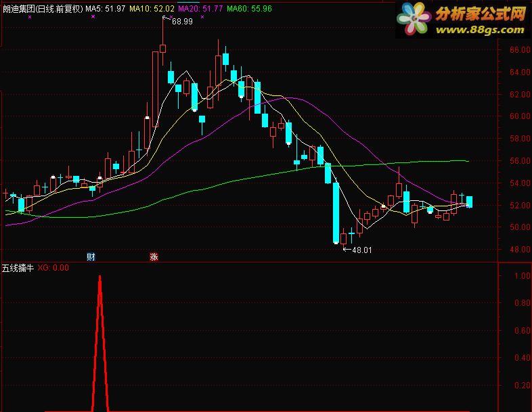Click the large cyan candle above 48.01
Screen dimensions: 532x412
pos(336,213)
